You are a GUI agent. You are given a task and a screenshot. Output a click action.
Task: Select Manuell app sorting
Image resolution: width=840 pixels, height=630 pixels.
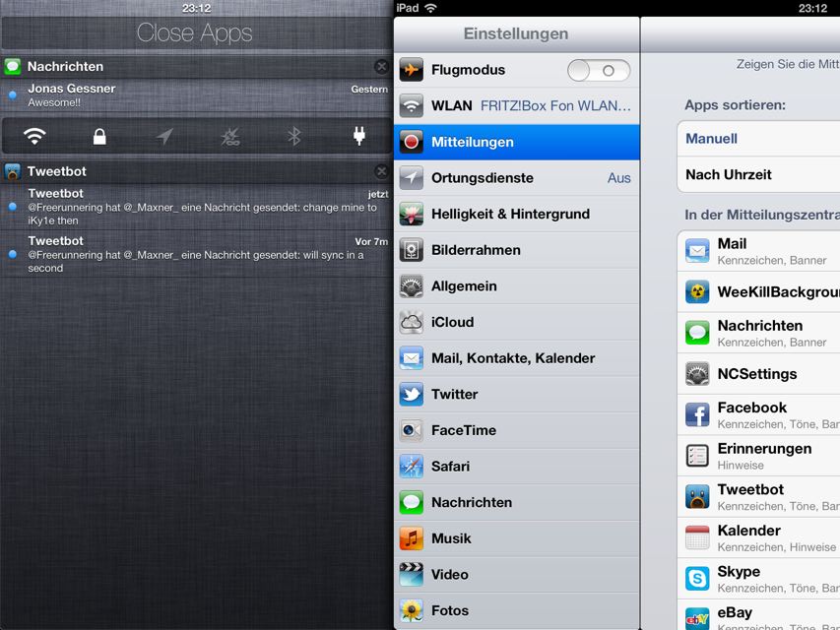pos(758,139)
